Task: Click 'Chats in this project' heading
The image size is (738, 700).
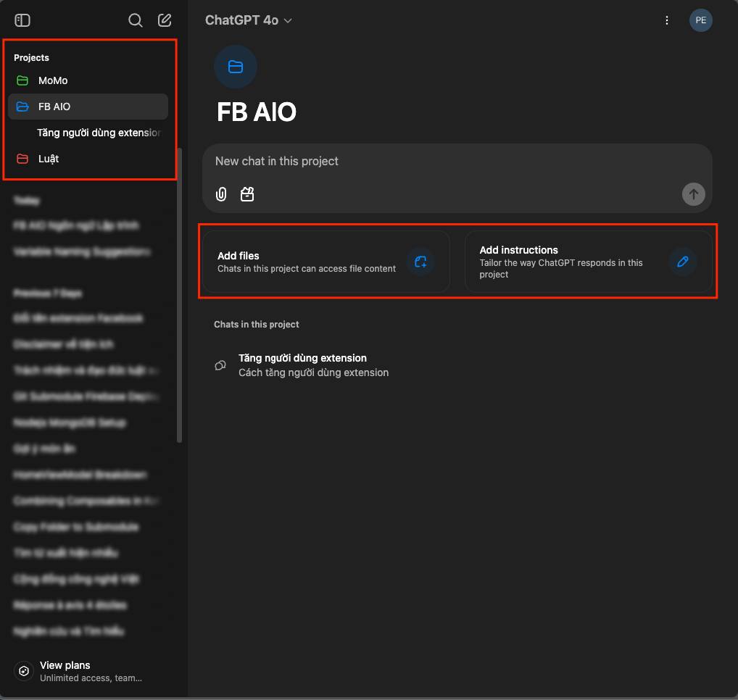Action: 257,324
